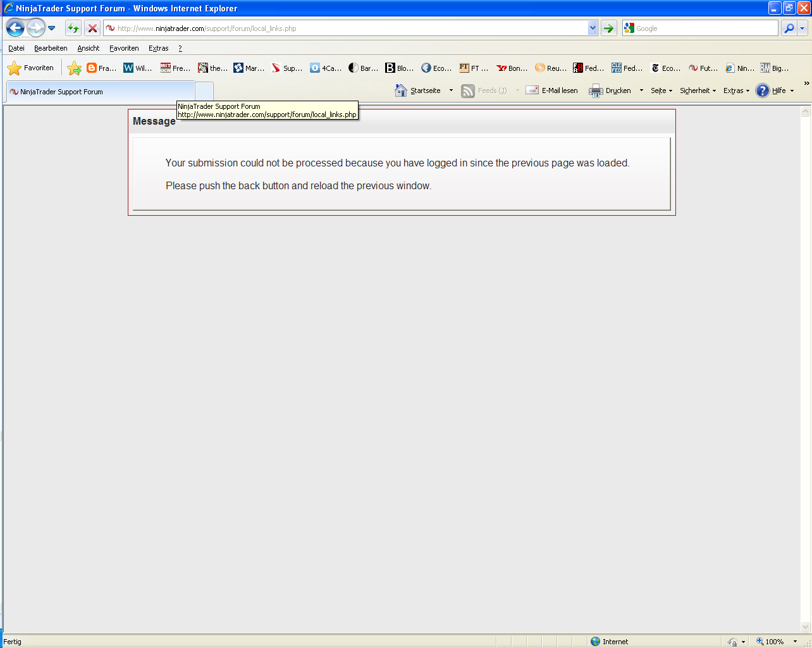This screenshot has width=812, height=648.
Task: Click the 'Fertig' status bar text
Action: [12, 642]
